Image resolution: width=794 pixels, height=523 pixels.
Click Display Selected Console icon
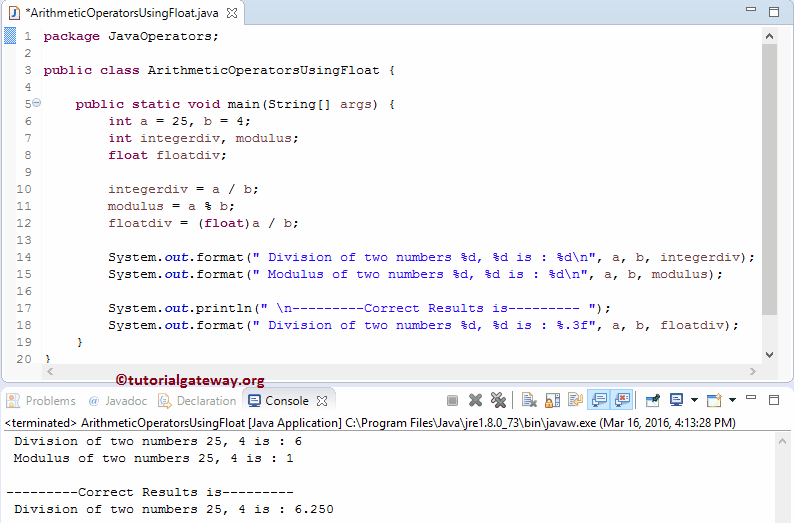coord(676,400)
